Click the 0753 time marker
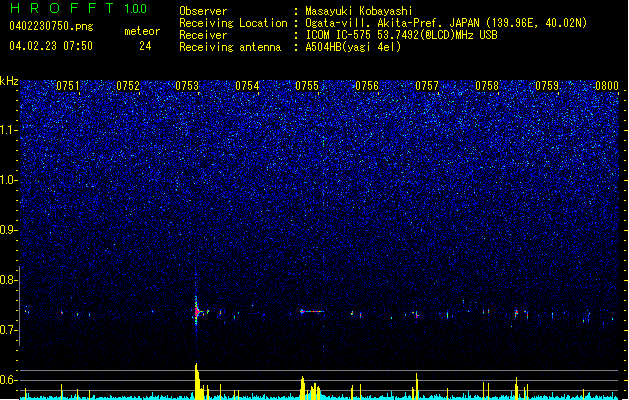629x400 pixels. pyautogui.click(x=187, y=86)
